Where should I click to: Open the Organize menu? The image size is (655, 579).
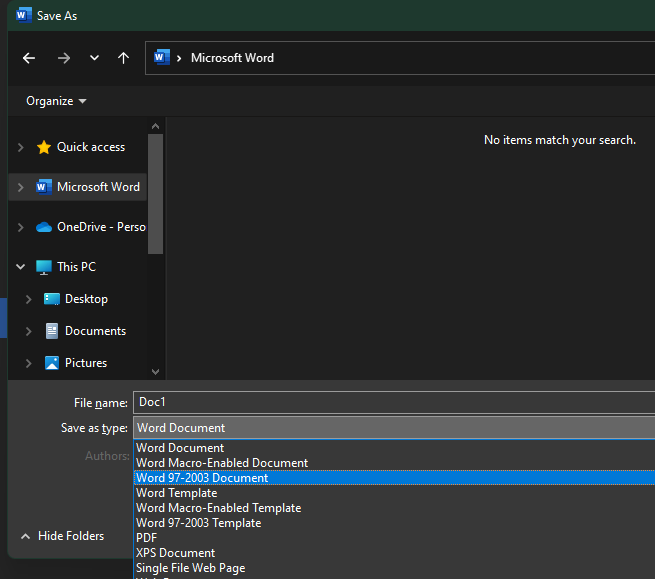56,101
